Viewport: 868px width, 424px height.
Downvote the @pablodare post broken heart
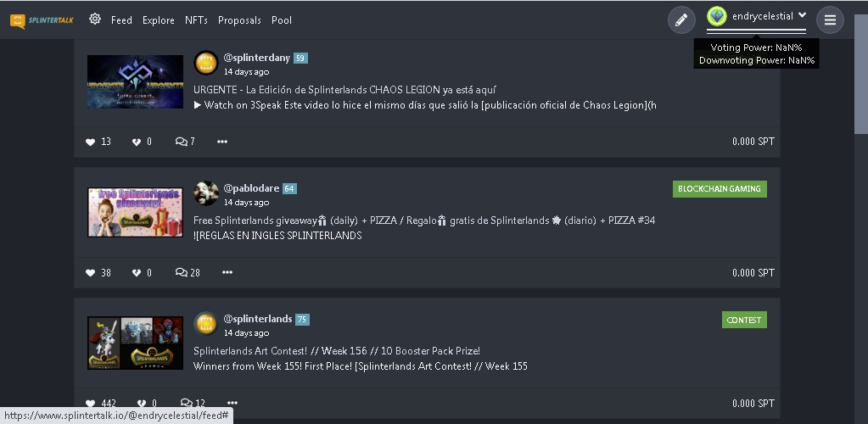[136, 272]
